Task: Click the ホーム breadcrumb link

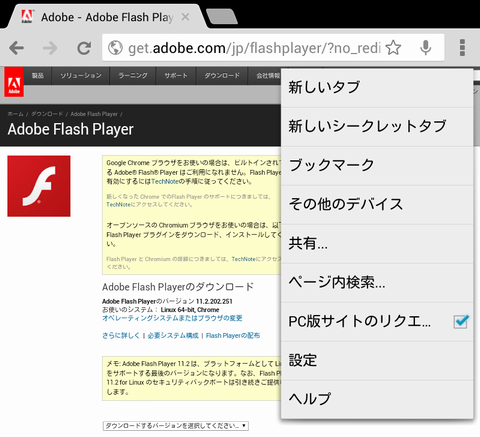Action: point(15,114)
